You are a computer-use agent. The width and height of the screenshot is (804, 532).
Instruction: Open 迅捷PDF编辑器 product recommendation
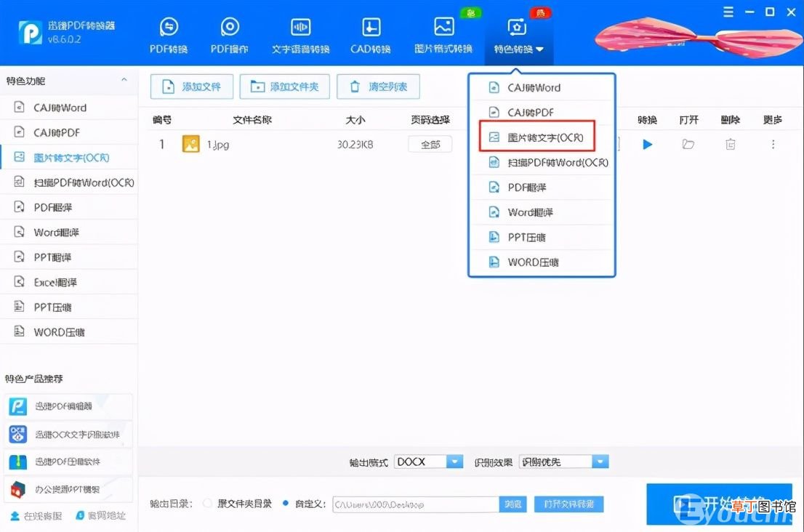(x=68, y=406)
